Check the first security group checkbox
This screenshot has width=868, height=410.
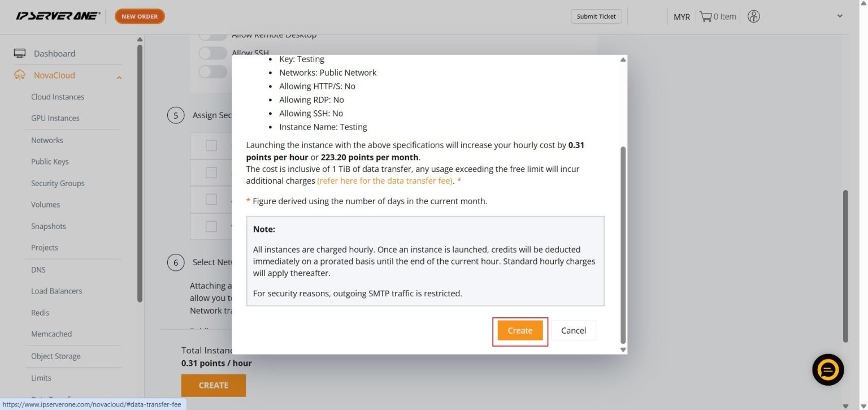[x=211, y=145]
